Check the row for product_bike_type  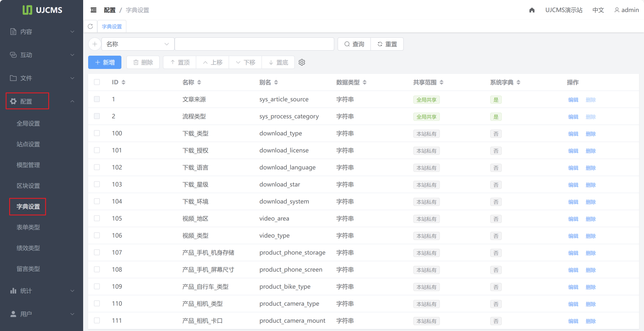(97, 287)
